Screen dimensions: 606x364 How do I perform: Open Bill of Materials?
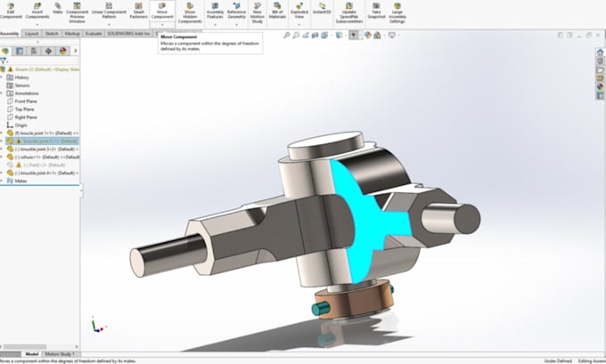pos(277,11)
